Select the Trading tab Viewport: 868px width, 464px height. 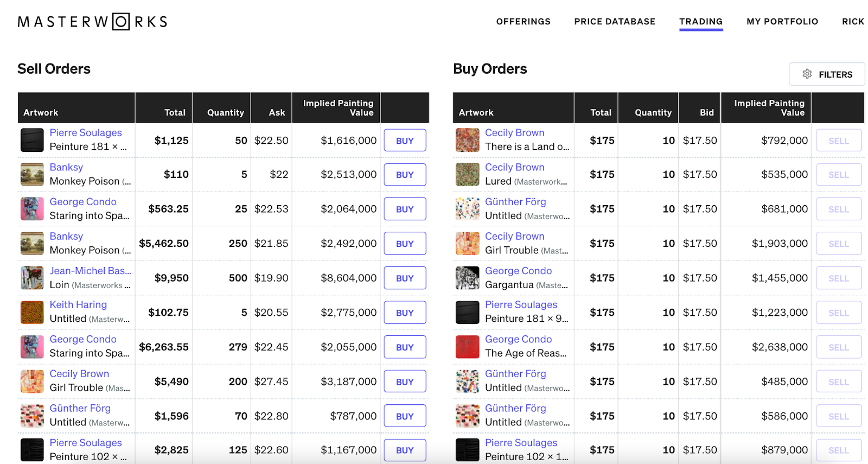pyautogui.click(x=701, y=22)
